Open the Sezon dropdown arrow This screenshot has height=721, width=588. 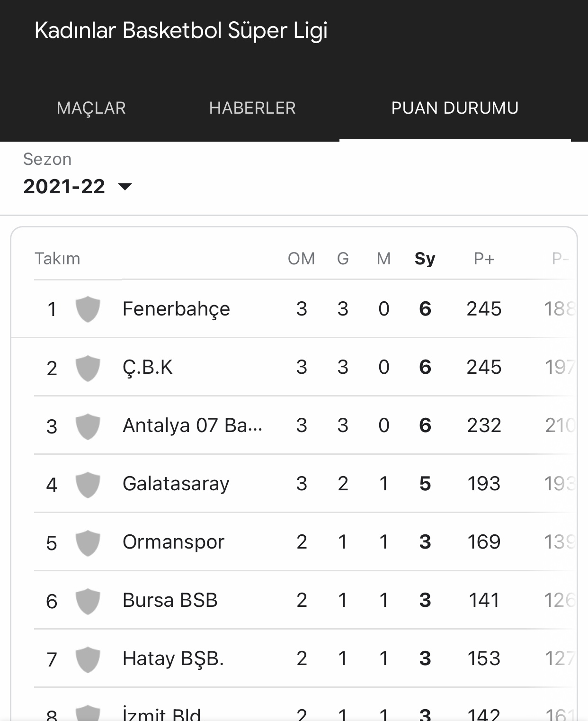[125, 187]
